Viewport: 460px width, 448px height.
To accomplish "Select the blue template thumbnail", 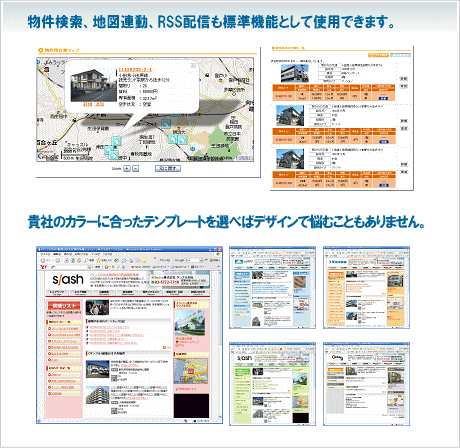I will click(272, 288).
